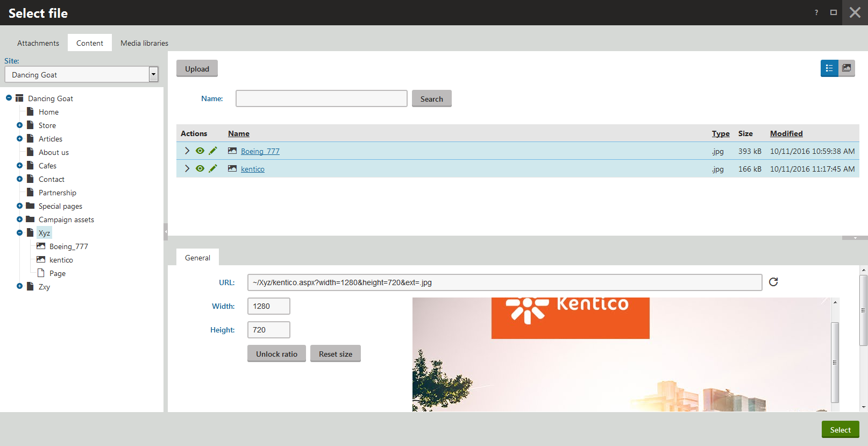The width and height of the screenshot is (868, 446).
Task: Expand the Campaign assets node
Action: (x=19, y=219)
